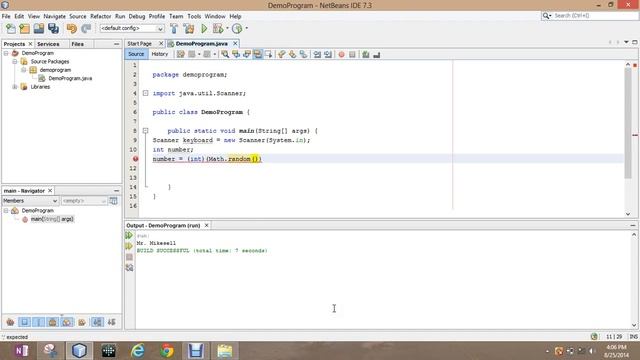Screen dimensions: 640x360
Task: Collapse the import fold on line 4
Action: coord(145,93)
